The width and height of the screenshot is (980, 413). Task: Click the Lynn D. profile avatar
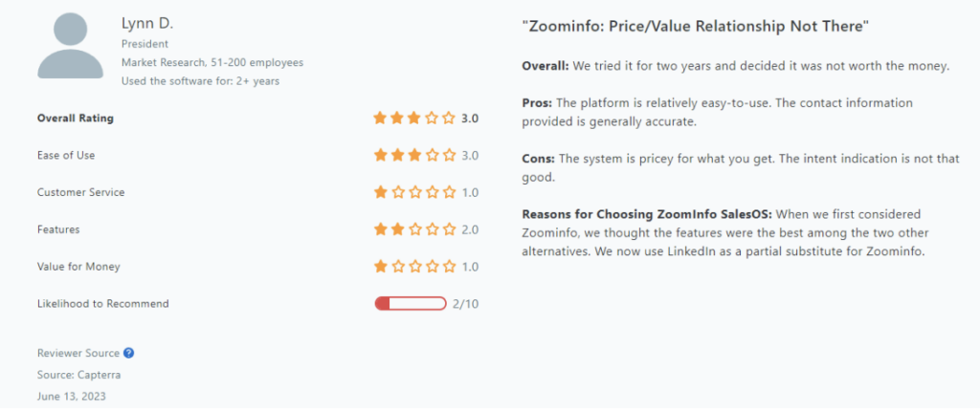tap(70, 46)
